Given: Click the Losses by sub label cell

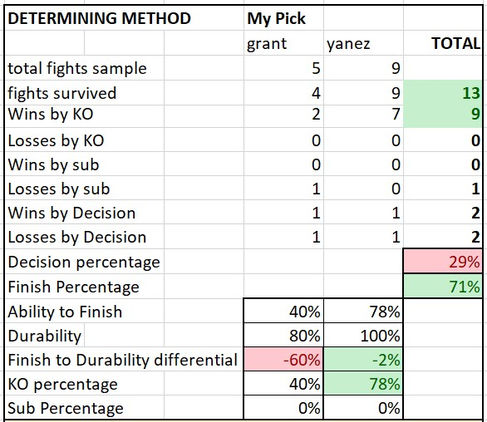Looking at the screenshot, I should 84,188.
